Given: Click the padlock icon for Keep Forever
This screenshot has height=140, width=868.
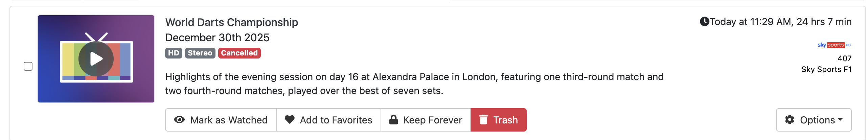Looking at the screenshot, I should coord(393,120).
